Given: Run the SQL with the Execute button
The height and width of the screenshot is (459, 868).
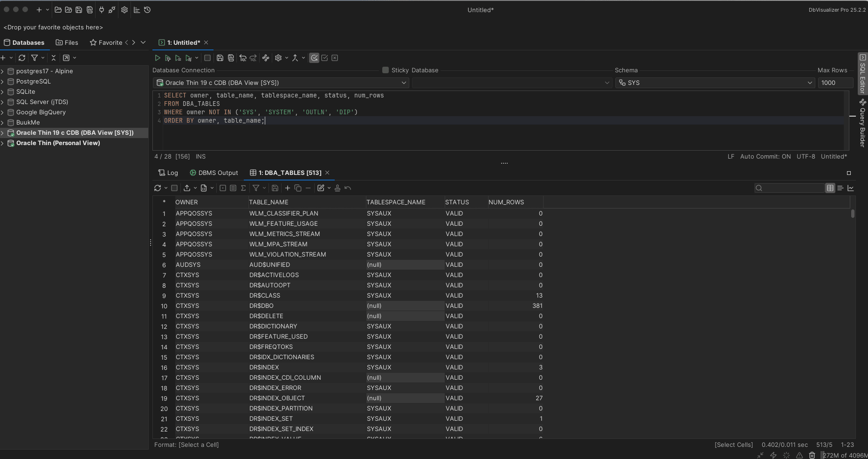Looking at the screenshot, I should (x=158, y=58).
